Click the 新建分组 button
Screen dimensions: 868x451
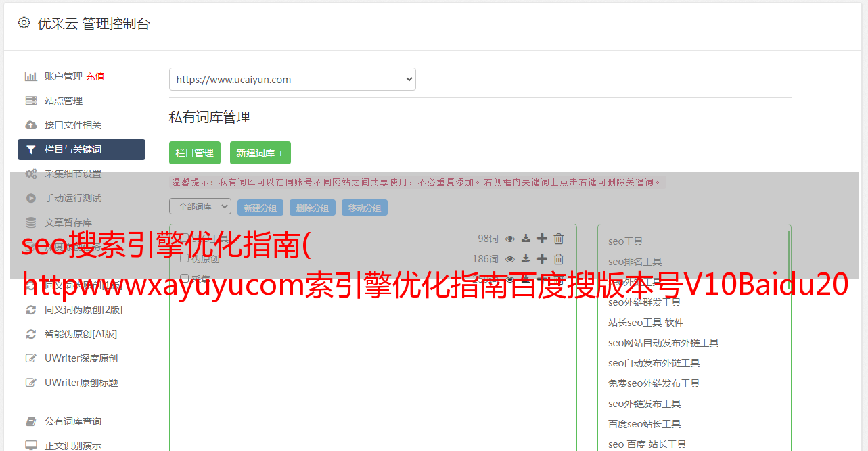[x=260, y=208]
